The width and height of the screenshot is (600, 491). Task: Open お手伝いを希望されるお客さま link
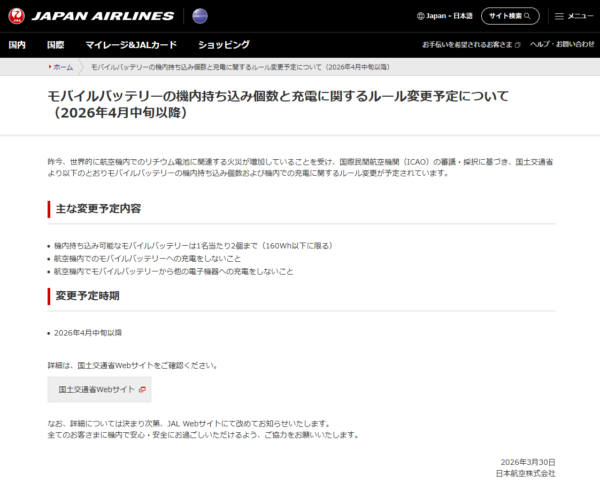click(x=468, y=45)
